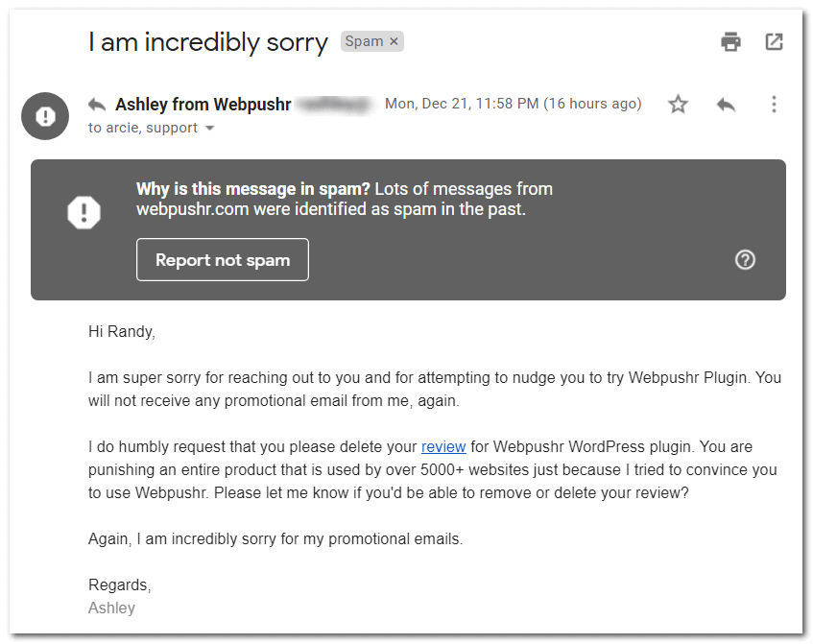
Task: Print this email using the printer icon
Action: click(x=731, y=41)
